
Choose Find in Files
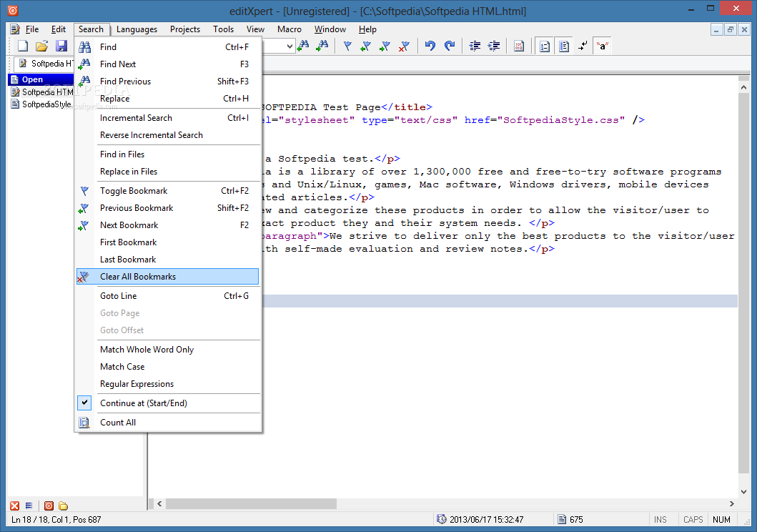click(x=169, y=154)
